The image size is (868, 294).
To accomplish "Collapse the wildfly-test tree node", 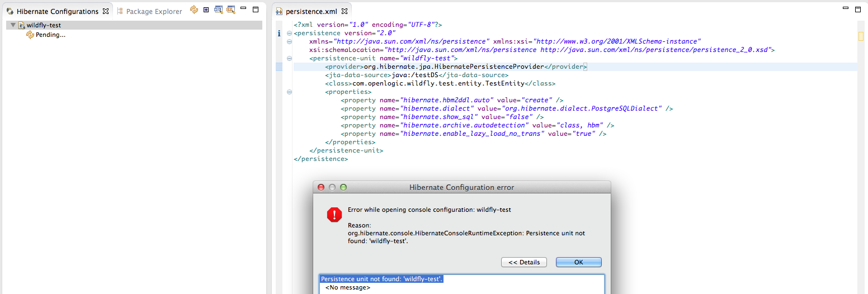I will pos(12,25).
